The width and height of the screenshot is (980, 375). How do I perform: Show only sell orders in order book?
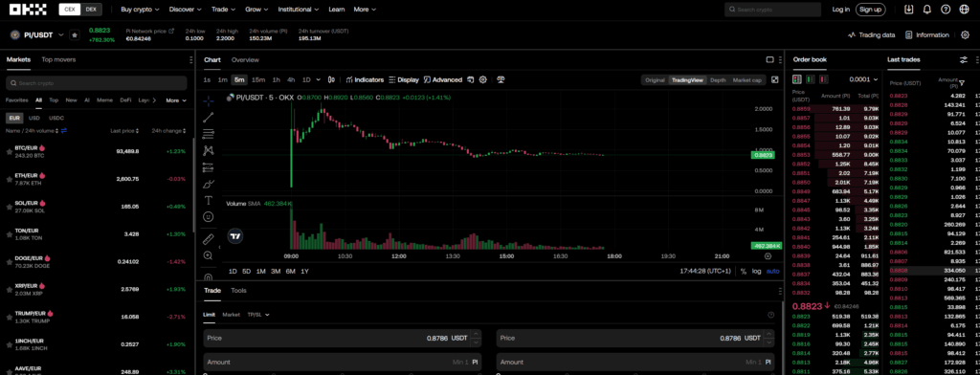[823, 79]
